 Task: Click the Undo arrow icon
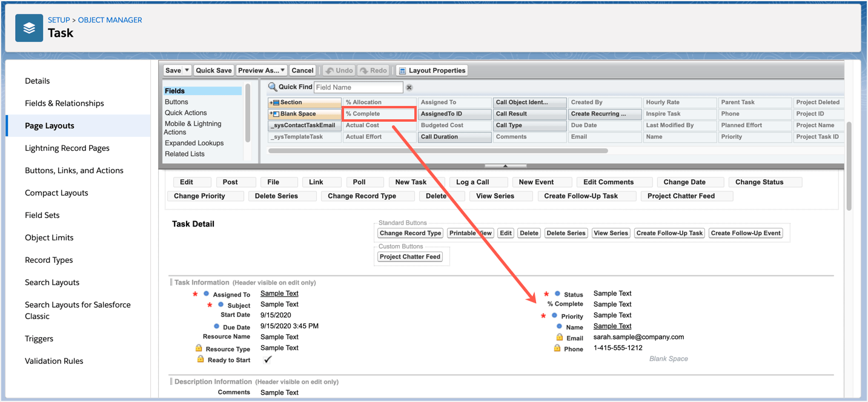(330, 70)
